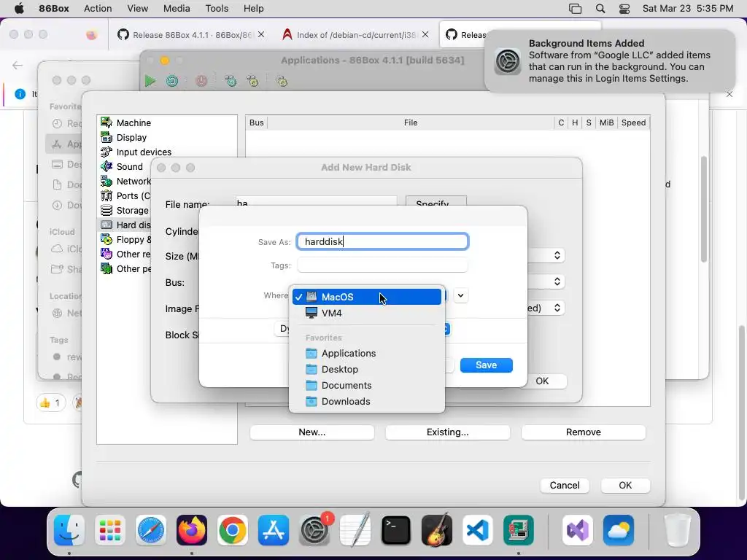The height and width of the screenshot is (560, 747).
Task: Open the 86Box settings toolbar icon
Action: [x=282, y=81]
